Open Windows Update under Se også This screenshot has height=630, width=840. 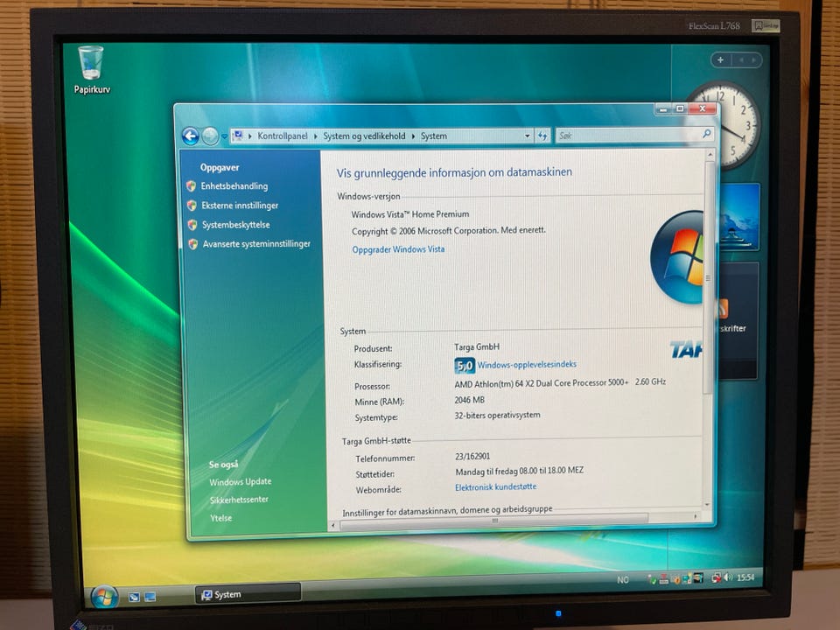[x=240, y=481]
